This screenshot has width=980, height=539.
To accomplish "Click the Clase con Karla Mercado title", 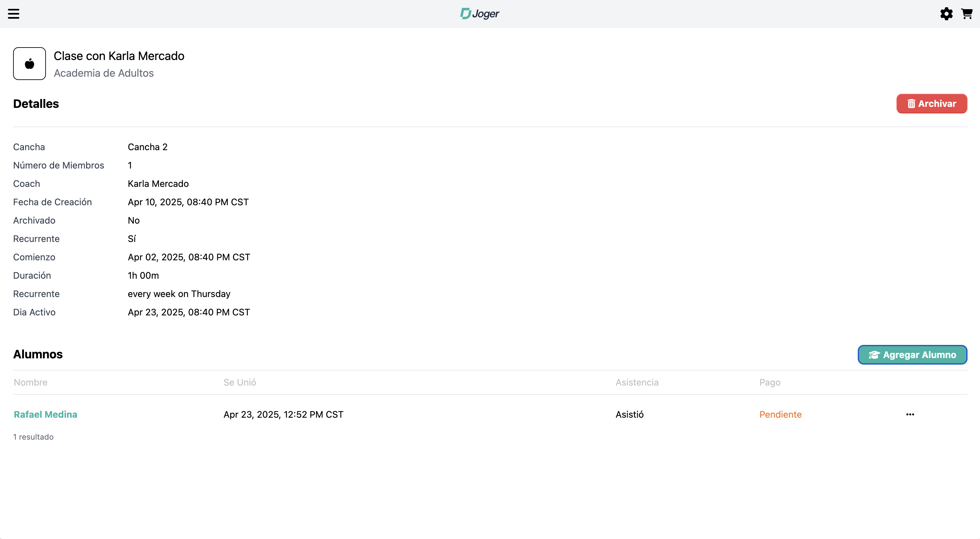I will [119, 56].
